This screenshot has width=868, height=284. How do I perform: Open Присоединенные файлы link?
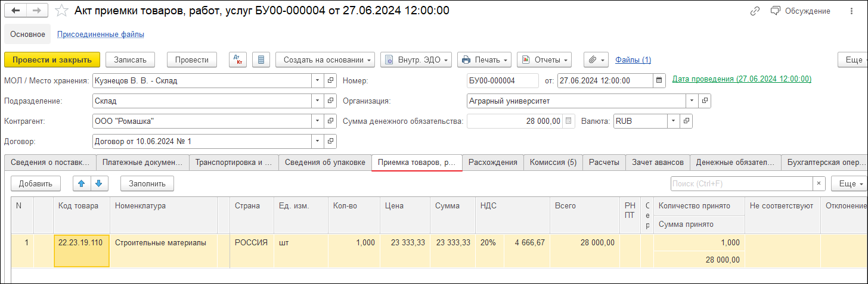(x=101, y=35)
